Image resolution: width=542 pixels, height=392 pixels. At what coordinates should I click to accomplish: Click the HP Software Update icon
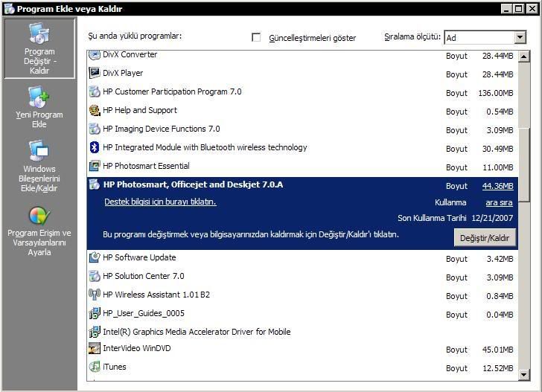95,257
